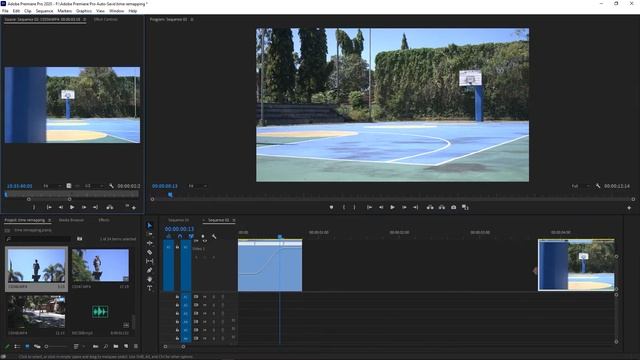Open the Markers menu

pyautogui.click(x=64, y=11)
